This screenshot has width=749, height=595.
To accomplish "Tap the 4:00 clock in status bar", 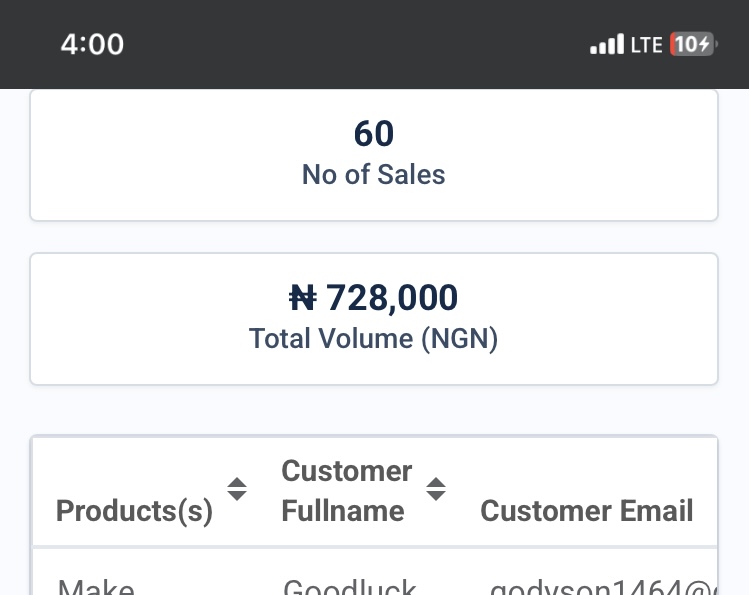I will [92, 44].
